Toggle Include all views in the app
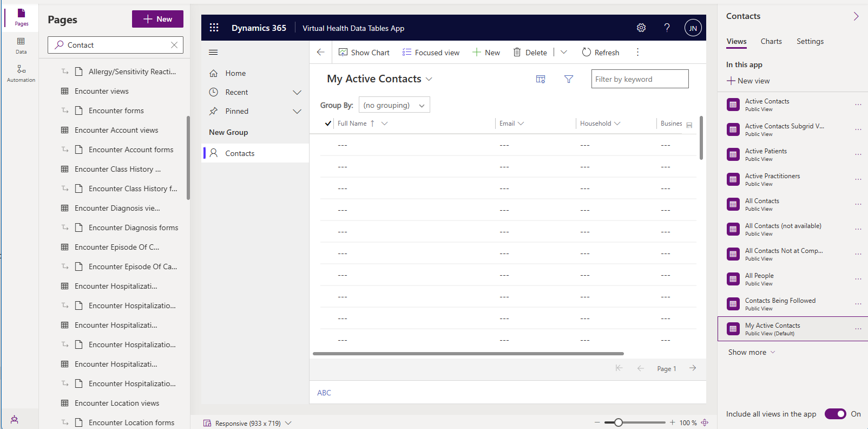 click(x=835, y=414)
